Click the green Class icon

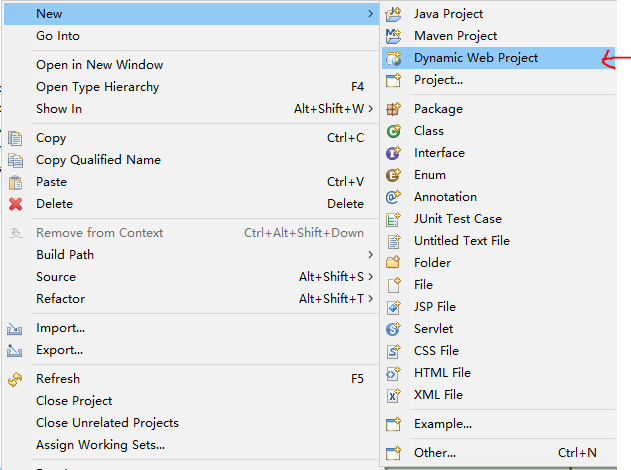pos(394,131)
